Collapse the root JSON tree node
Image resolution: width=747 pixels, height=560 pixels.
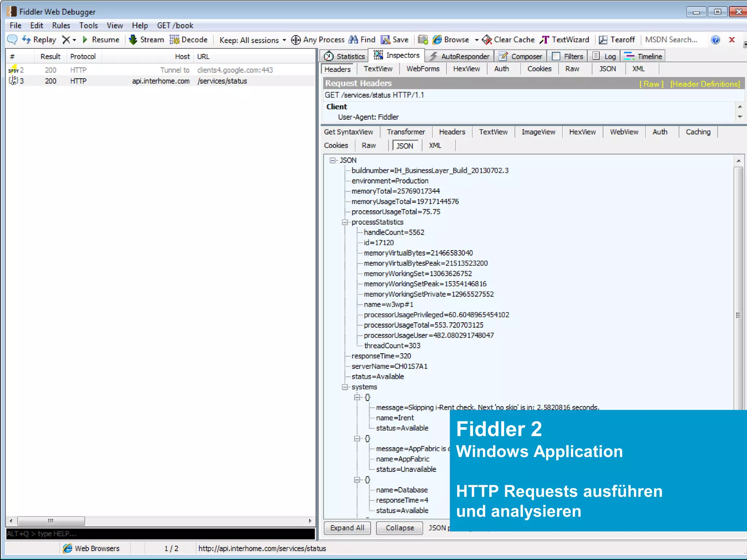[333, 160]
